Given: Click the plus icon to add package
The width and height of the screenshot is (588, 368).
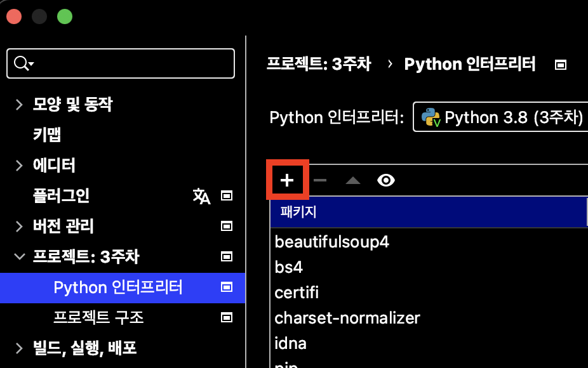Looking at the screenshot, I should pyautogui.click(x=287, y=180).
